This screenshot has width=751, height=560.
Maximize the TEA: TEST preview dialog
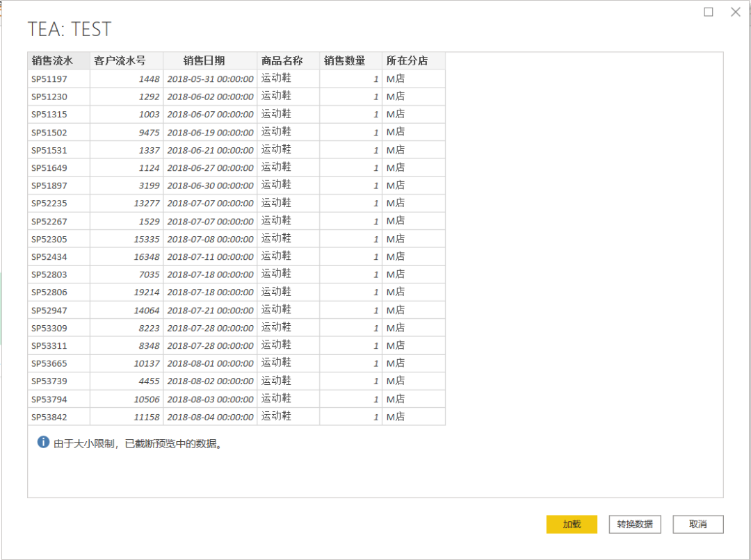pos(709,12)
